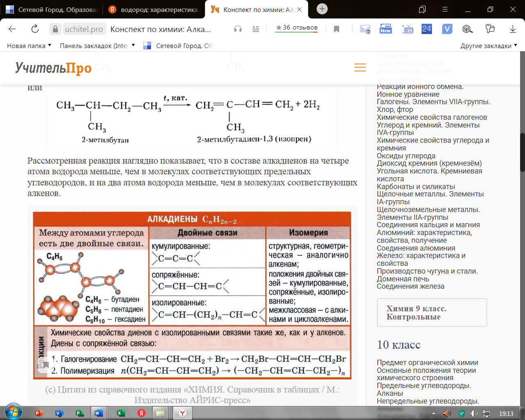The height and width of the screenshot is (420, 525).
Task: Open the Сетевой Город bookmark
Action: [178, 46]
